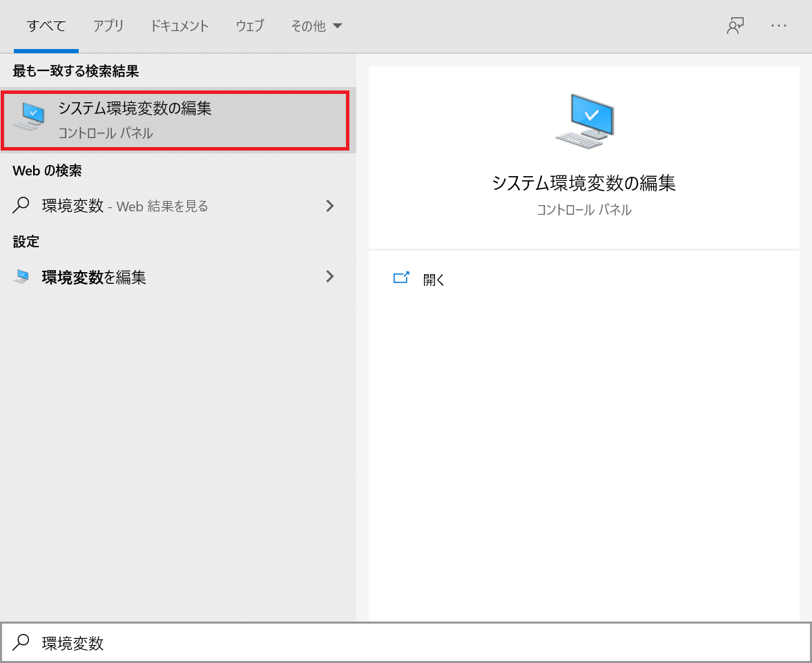Click the magnifier icon beside Web 結果を見る

[21, 206]
